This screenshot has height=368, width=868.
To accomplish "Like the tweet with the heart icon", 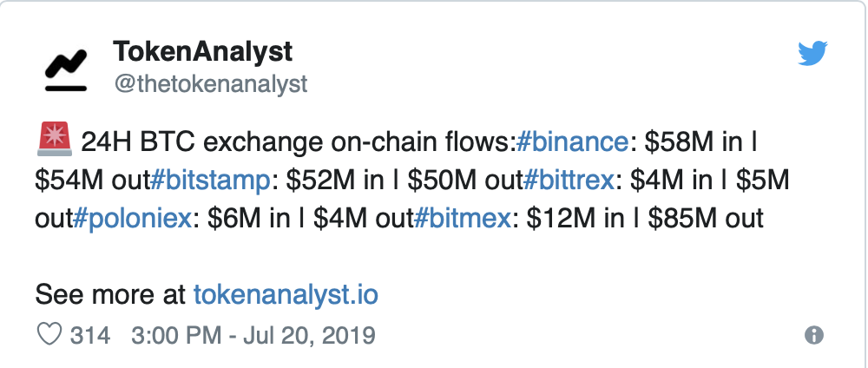I will click(x=49, y=335).
